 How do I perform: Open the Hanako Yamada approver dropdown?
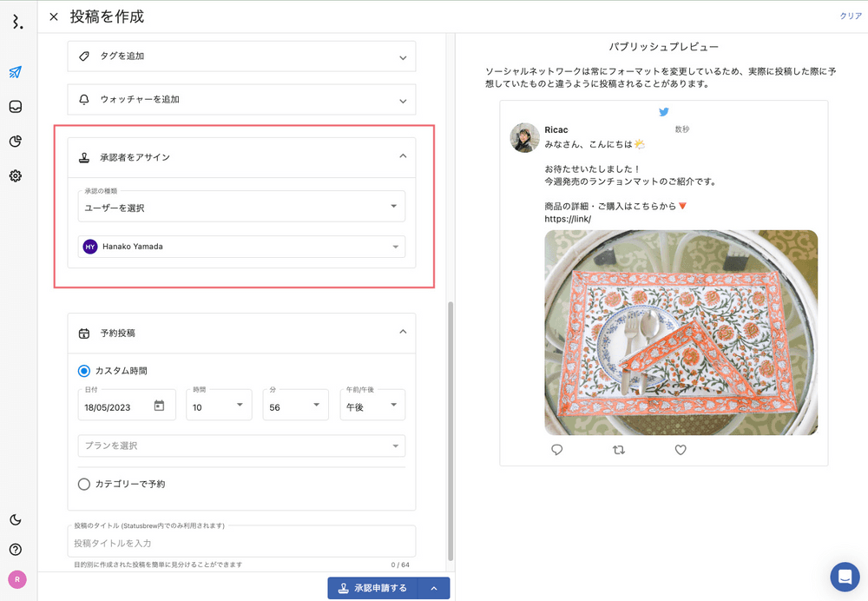tap(241, 247)
